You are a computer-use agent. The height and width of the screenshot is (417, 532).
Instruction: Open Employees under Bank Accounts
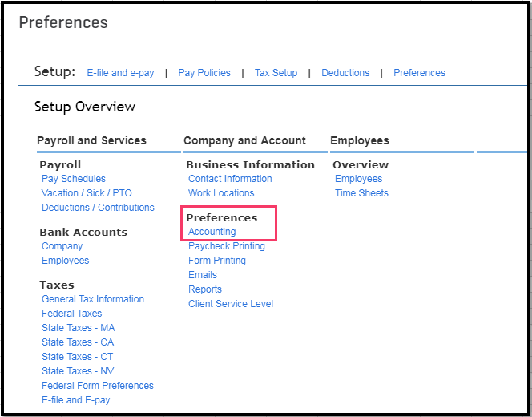click(x=66, y=261)
